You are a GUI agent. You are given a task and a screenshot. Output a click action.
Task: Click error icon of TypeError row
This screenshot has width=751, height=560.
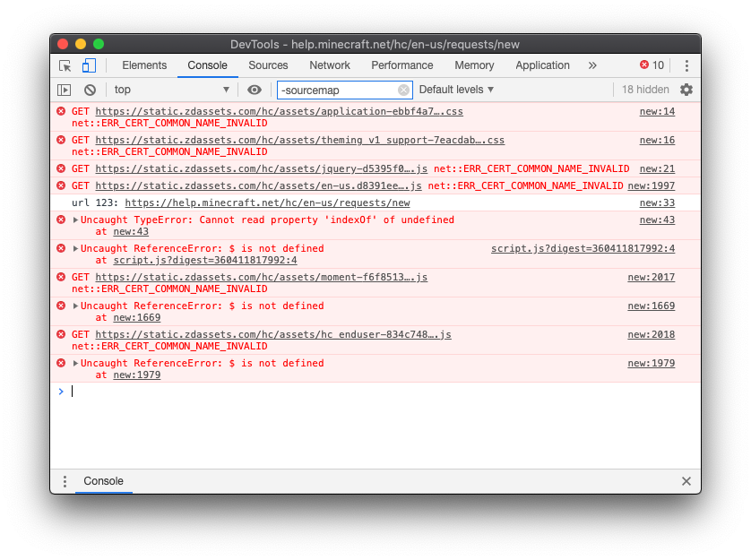61,220
